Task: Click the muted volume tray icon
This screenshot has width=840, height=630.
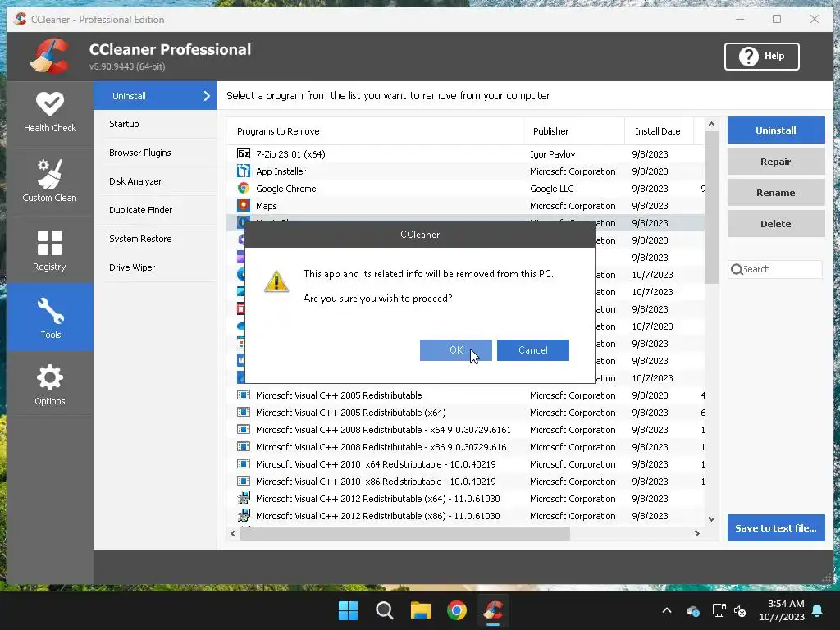Action: (x=740, y=610)
